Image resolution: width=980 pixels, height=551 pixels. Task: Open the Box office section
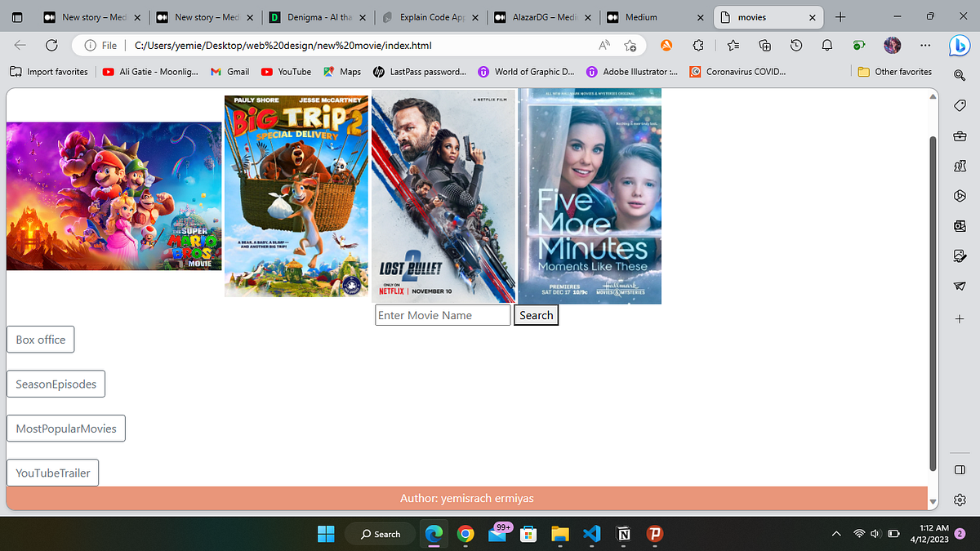(40, 339)
